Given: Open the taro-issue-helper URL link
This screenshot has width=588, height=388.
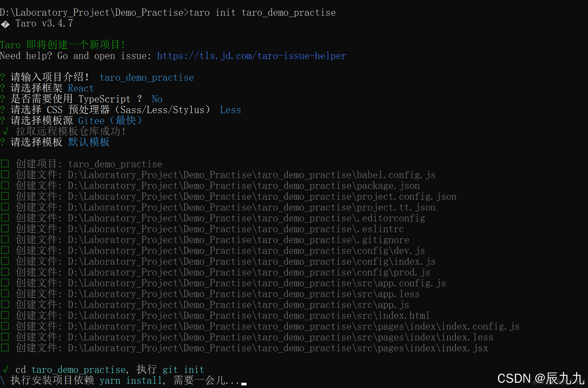Looking at the screenshot, I should [x=251, y=56].
